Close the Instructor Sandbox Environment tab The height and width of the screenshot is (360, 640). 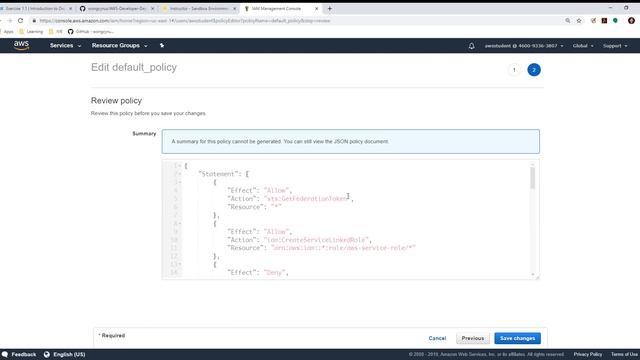click(x=235, y=9)
